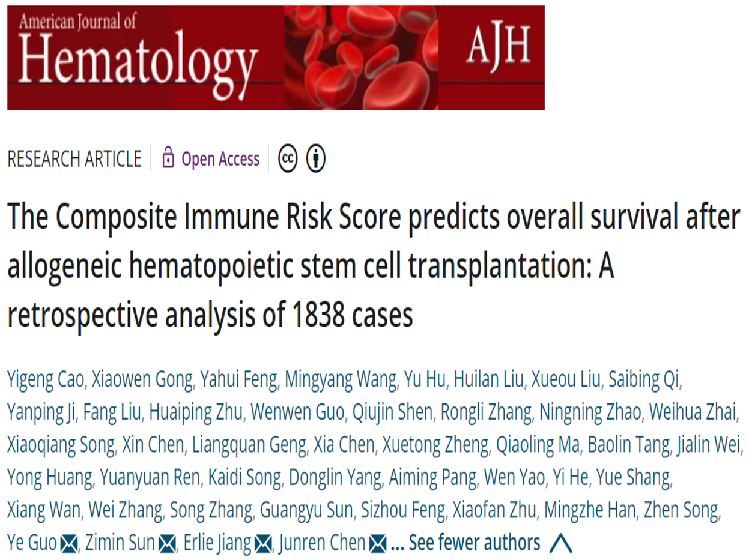
Task: Open the Open Access label link
Action: pyautogui.click(x=220, y=159)
